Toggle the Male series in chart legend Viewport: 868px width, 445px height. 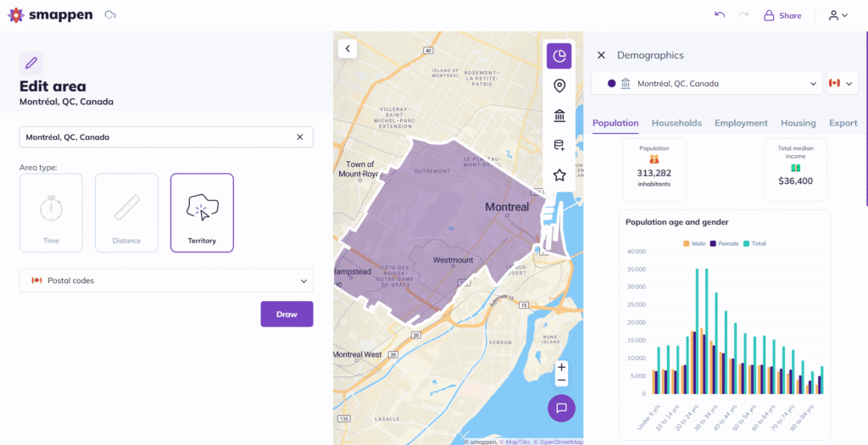[694, 243]
